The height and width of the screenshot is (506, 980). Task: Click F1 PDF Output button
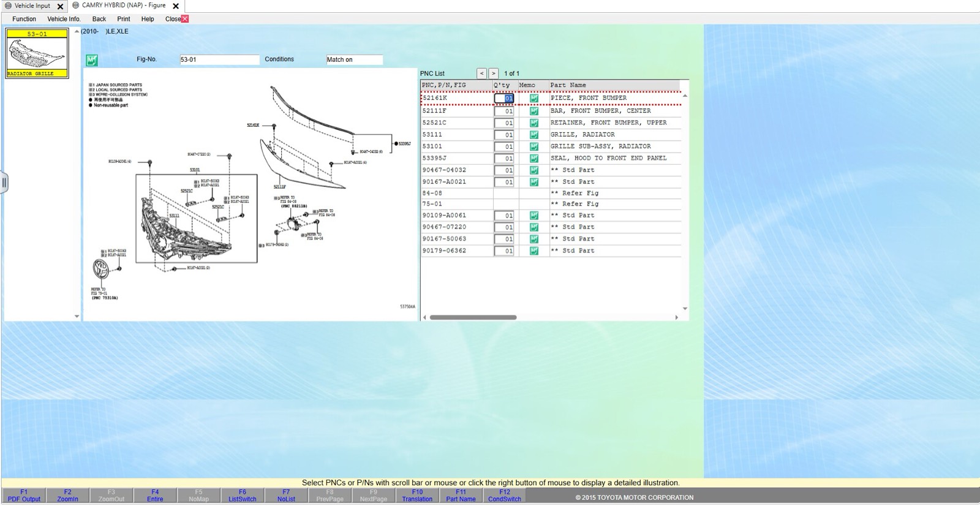click(24, 496)
